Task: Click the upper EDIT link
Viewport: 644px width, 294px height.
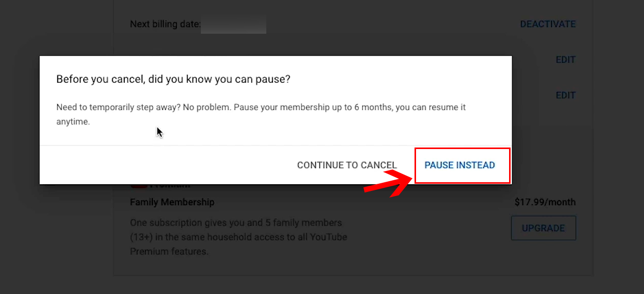Action: [x=565, y=60]
